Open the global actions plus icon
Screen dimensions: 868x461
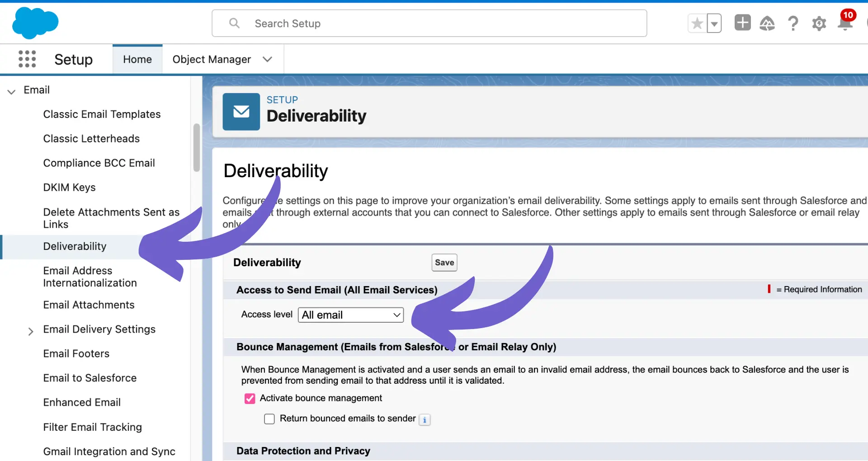pyautogui.click(x=742, y=23)
